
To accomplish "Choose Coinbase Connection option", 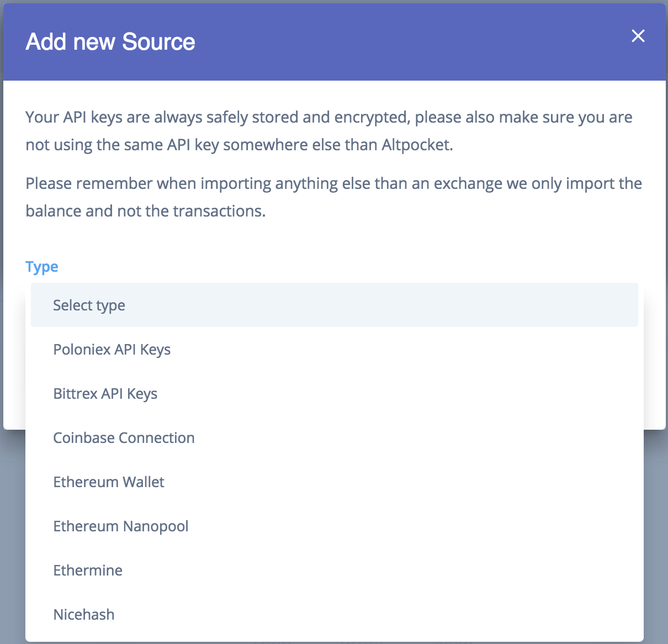I will coord(124,438).
